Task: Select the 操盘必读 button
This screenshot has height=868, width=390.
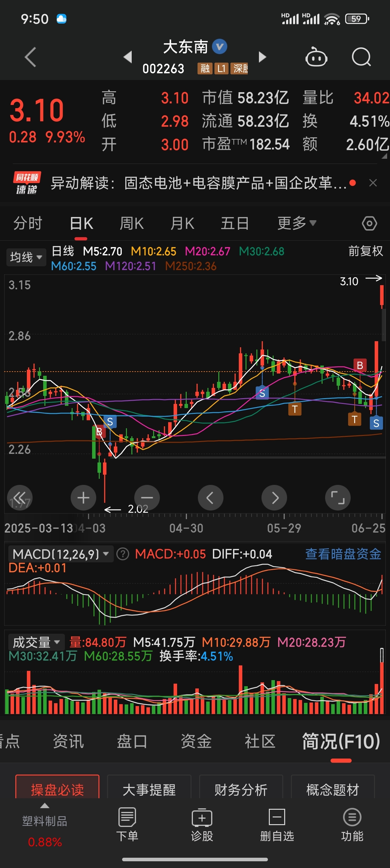Action: (x=57, y=787)
